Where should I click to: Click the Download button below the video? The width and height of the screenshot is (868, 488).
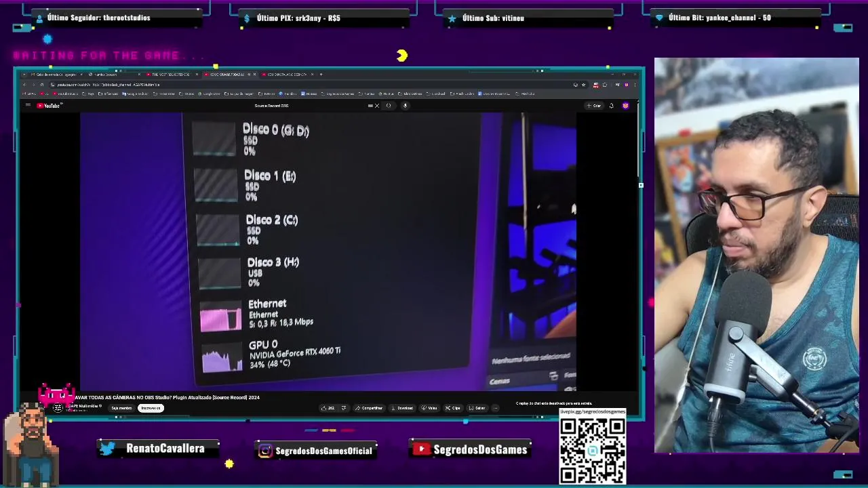(402, 408)
